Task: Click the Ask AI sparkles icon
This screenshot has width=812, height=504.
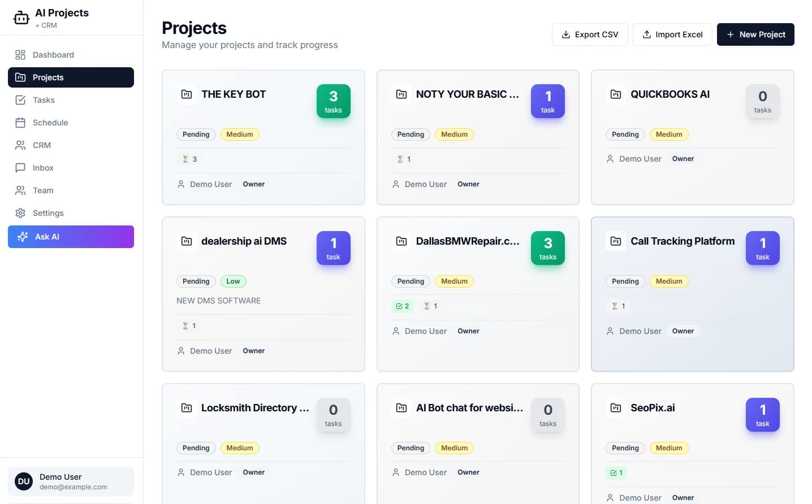Action: (x=23, y=236)
